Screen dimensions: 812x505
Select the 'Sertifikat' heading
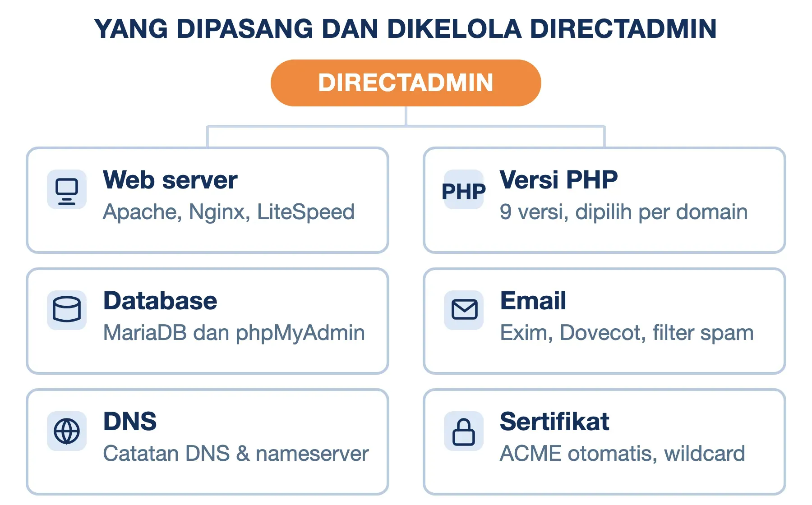click(x=554, y=422)
